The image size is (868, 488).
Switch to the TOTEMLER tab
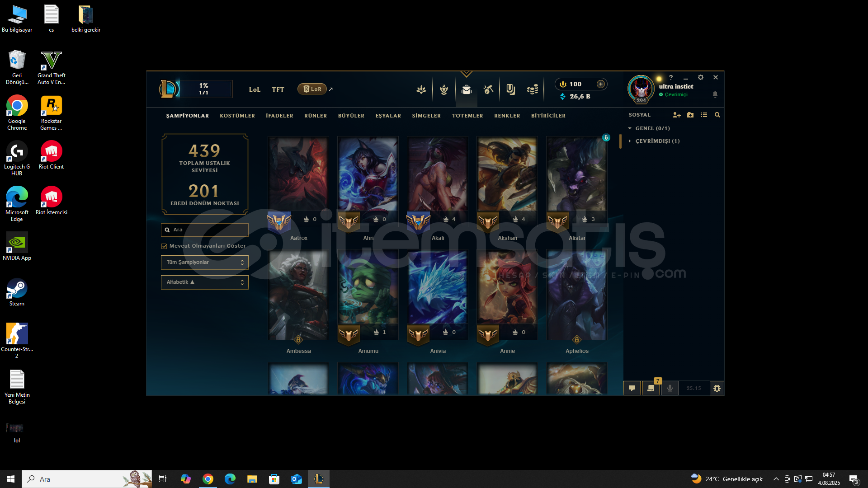pos(467,116)
